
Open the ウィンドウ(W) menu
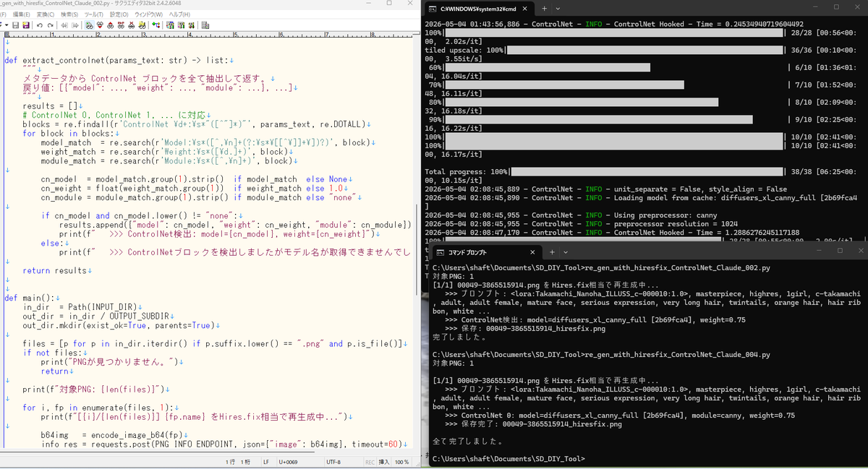pos(148,14)
